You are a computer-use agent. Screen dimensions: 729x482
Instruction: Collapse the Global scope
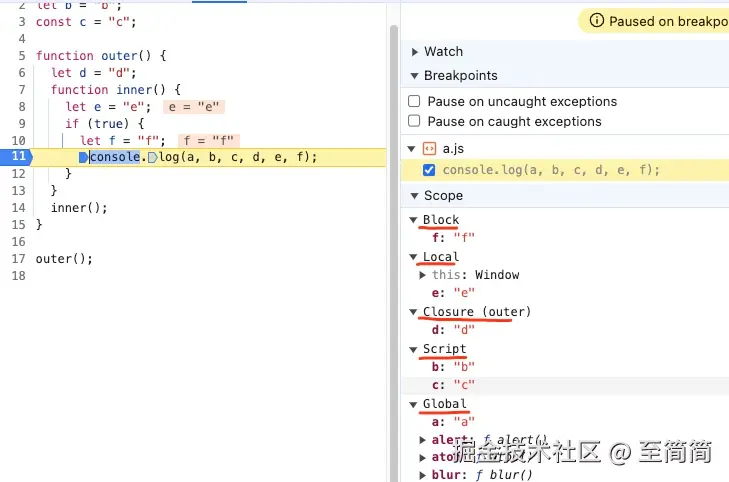[413, 404]
